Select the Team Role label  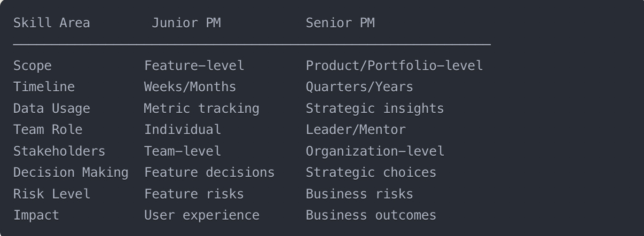coord(47,130)
